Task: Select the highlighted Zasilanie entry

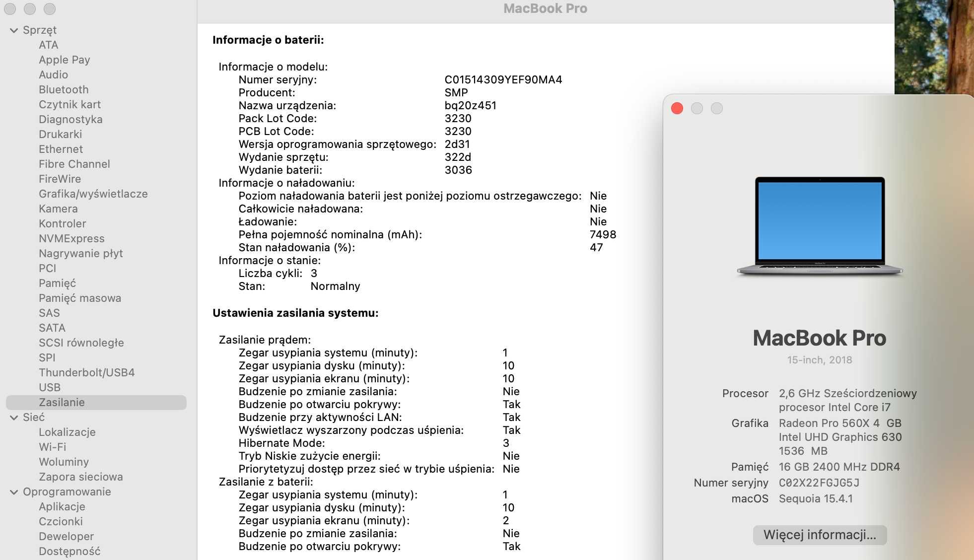Action: pos(96,402)
